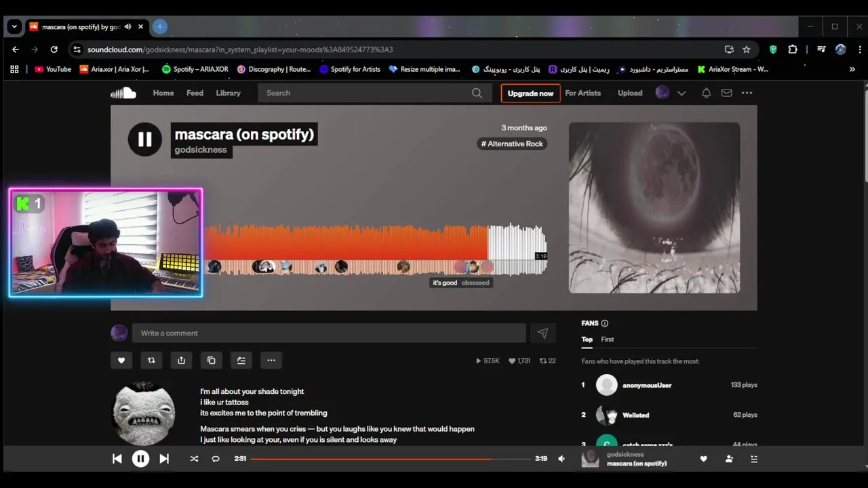868x488 pixels.
Task: Open Welloted fan profile
Action: [x=635, y=415]
